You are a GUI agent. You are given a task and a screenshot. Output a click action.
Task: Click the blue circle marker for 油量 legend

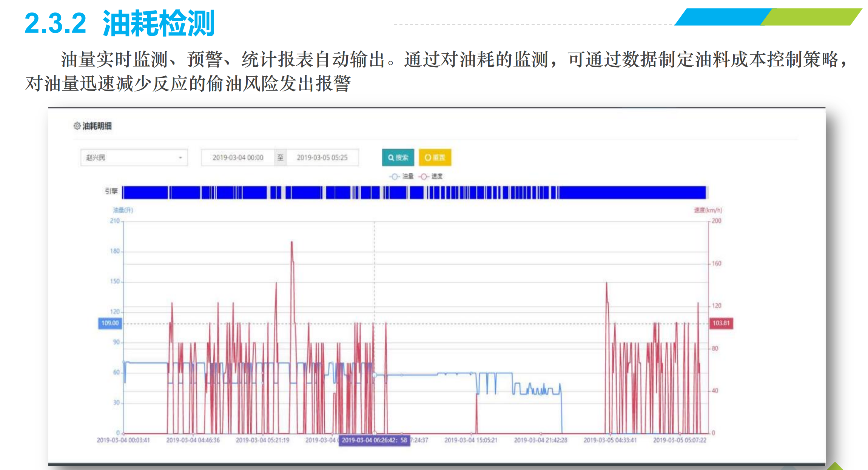pos(394,176)
